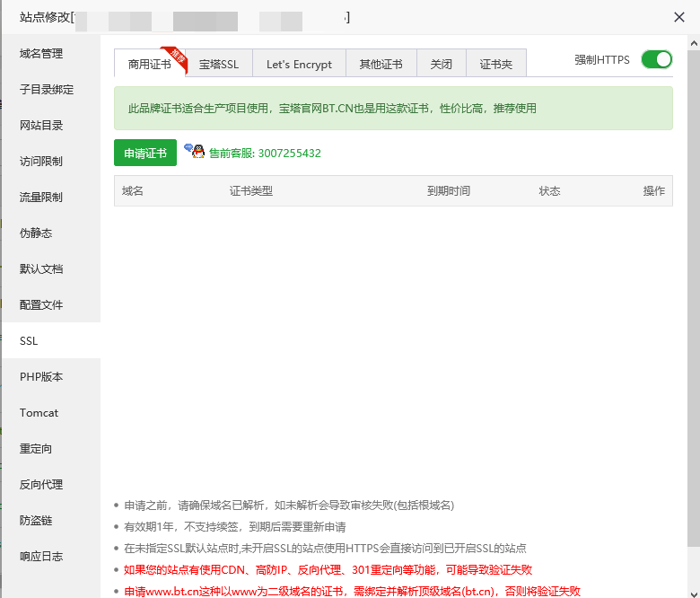700x598 pixels.
Task: Select 访问限制 in the sidebar
Action: coord(41,162)
